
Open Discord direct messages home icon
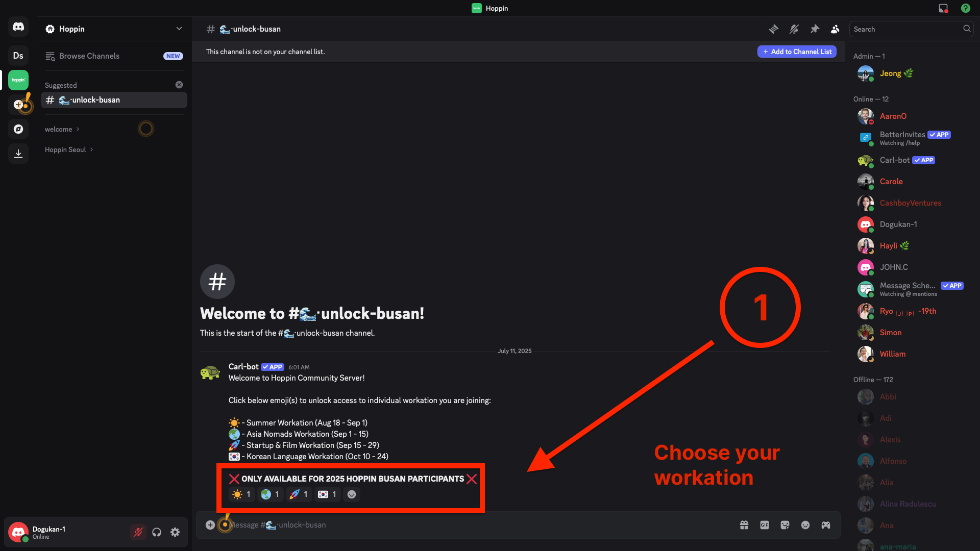point(18,27)
